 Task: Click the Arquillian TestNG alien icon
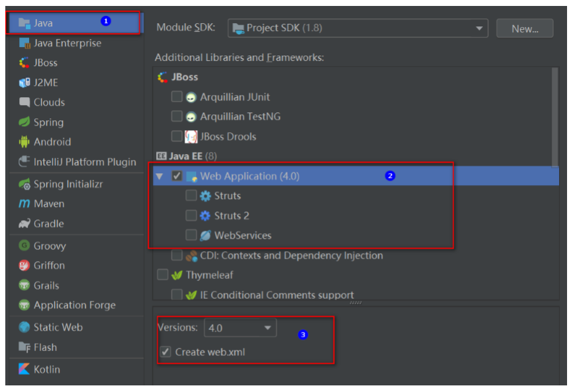point(191,117)
